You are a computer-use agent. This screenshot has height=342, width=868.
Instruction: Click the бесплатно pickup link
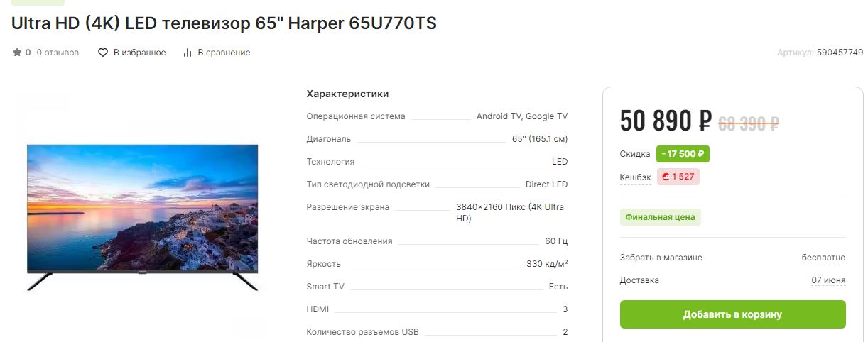(823, 258)
